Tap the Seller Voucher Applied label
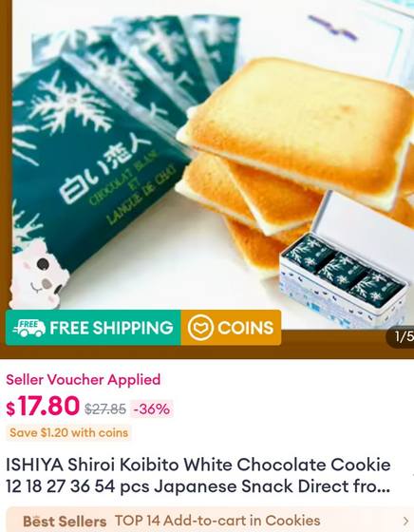Screen dimensions: 414x532 tap(83, 379)
